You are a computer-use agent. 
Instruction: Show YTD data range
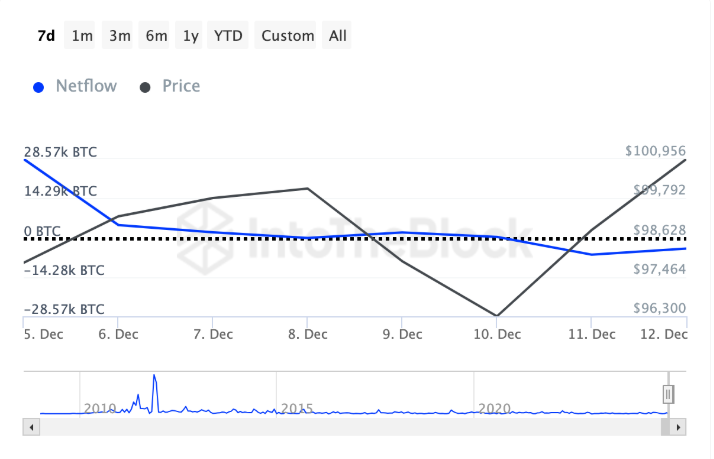(228, 35)
